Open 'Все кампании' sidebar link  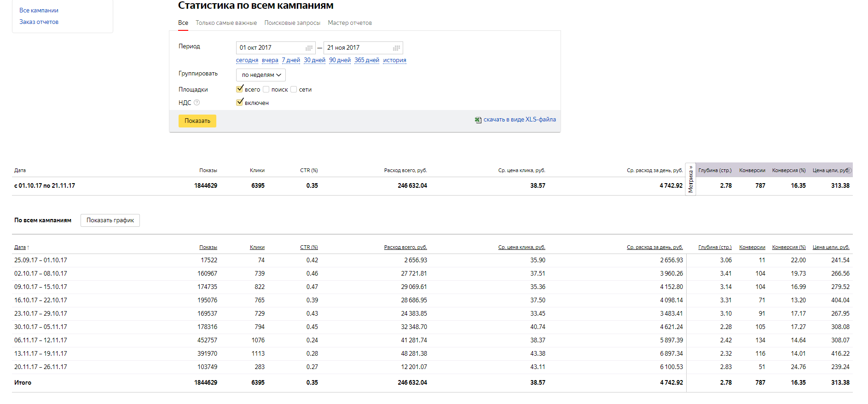[39, 10]
